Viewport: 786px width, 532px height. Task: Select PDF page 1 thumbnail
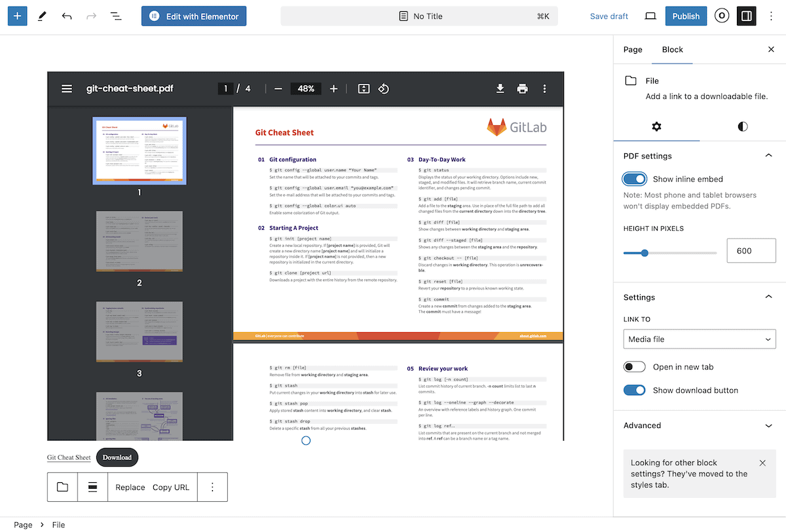point(140,151)
